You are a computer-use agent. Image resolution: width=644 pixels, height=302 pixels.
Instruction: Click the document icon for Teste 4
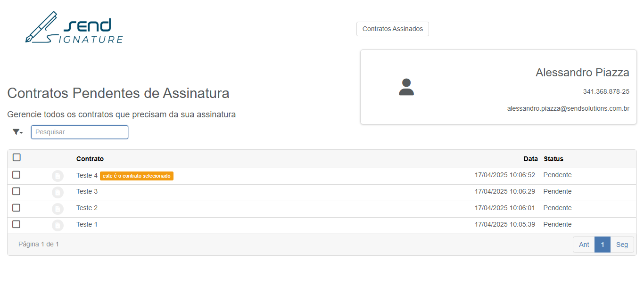pyautogui.click(x=58, y=176)
